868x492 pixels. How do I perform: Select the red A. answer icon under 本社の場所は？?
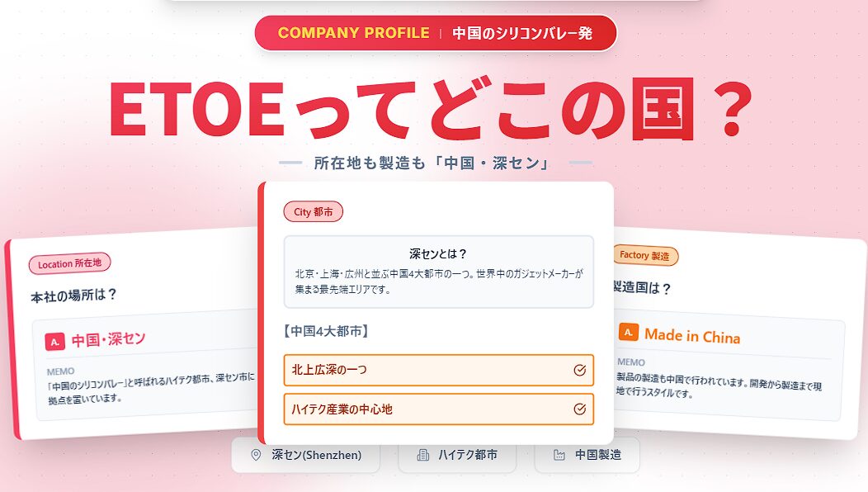[x=54, y=339]
